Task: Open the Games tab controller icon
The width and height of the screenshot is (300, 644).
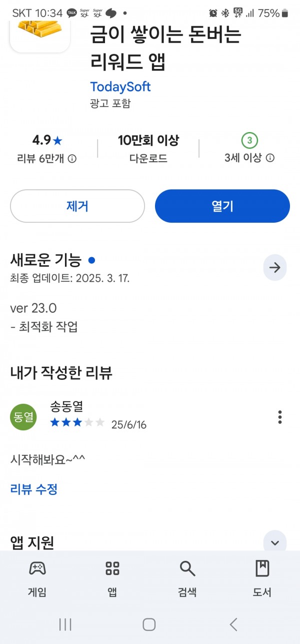Action: coord(37,568)
